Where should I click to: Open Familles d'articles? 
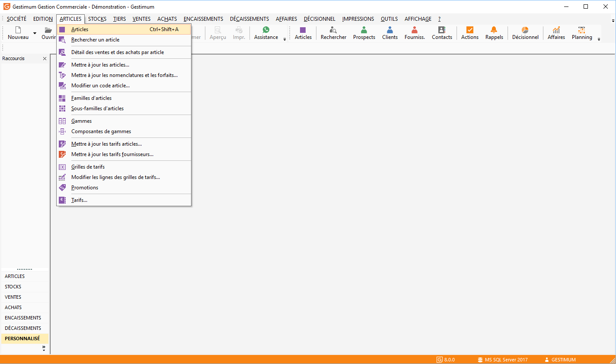coord(124,98)
